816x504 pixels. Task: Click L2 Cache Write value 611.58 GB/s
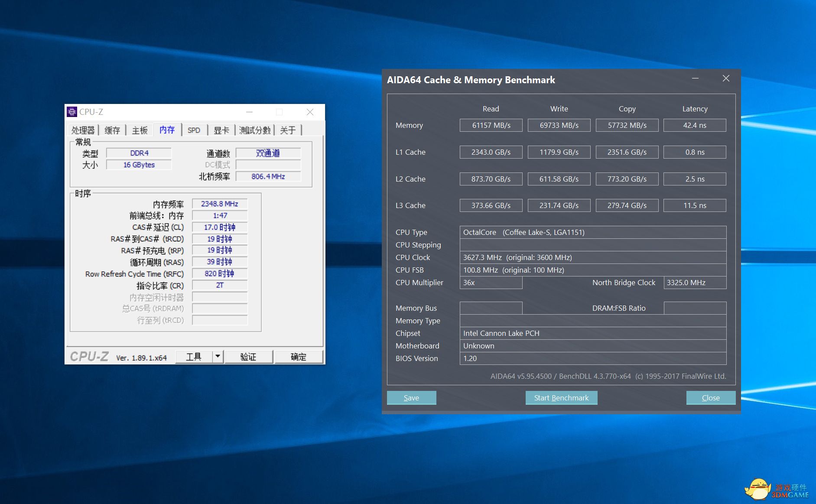click(x=559, y=179)
